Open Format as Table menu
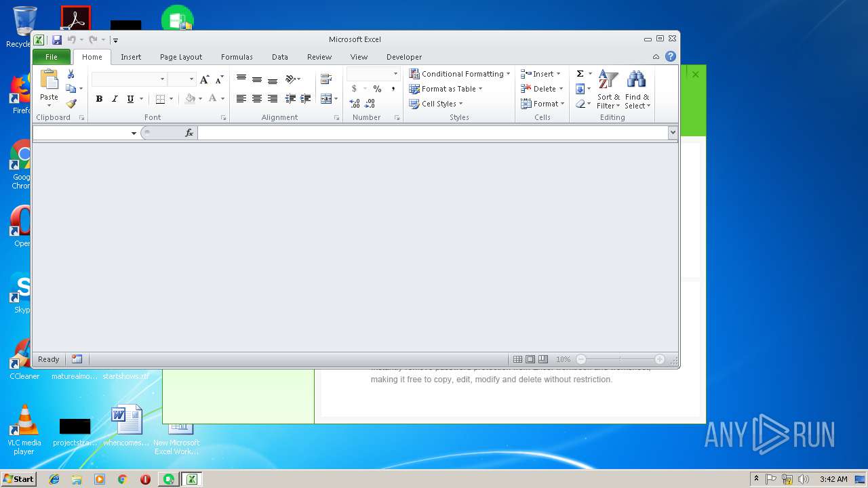Image resolution: width=868 pixels, height=488 pixels. [x=446, y=89]
